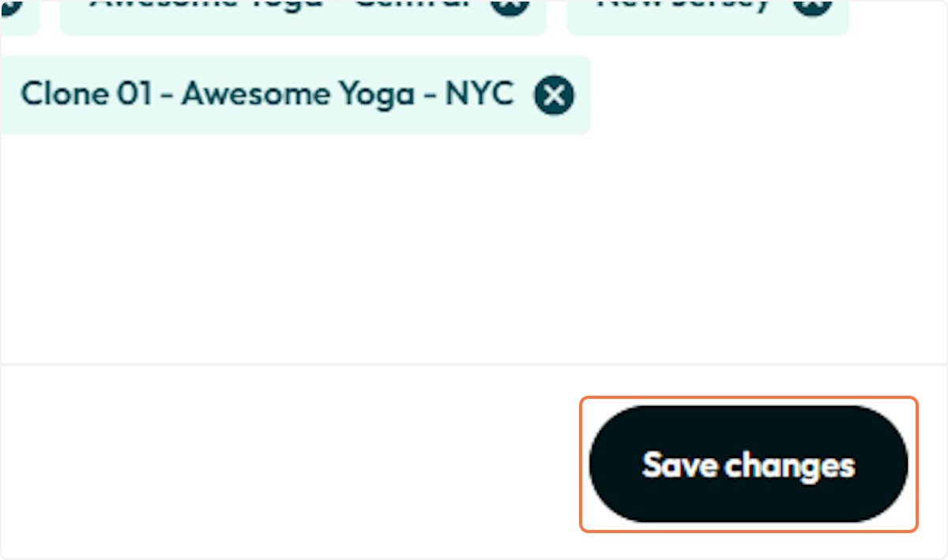The height and width of the screenshot is (560, 948).
Task: Remove the Clone 01 - Awesome Yoga - NYC tag
Action: coord(555,96)
